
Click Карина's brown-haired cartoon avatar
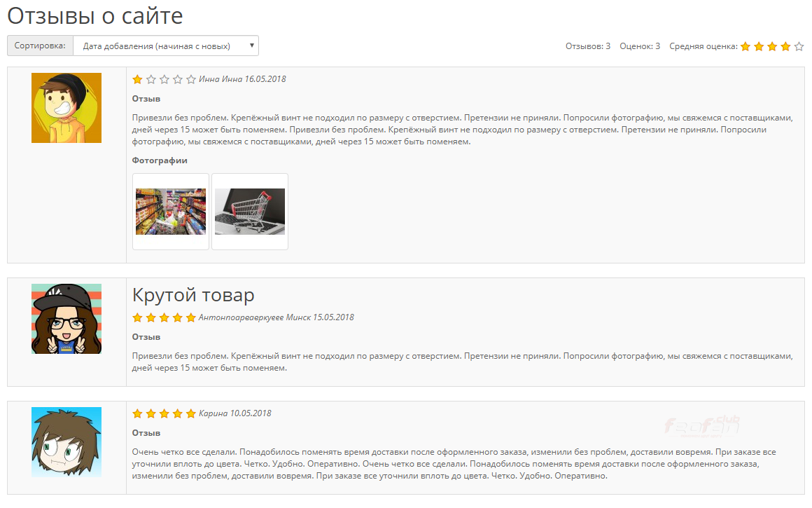click(66, 442)
